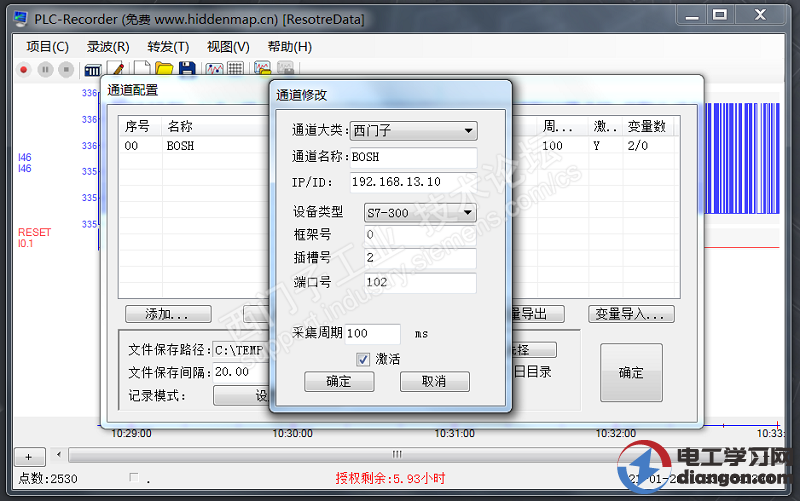Click 点数:2530 status text
The image size is (800, 501).
tap(48, 479)
